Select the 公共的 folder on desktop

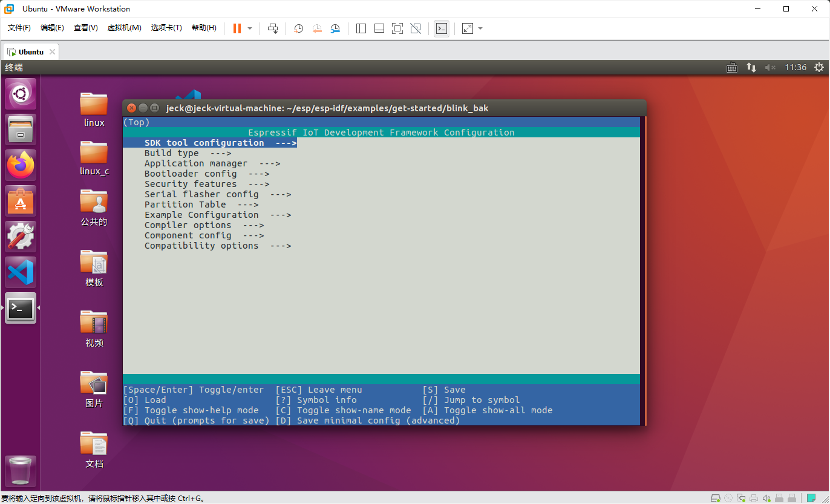[94, 208]
